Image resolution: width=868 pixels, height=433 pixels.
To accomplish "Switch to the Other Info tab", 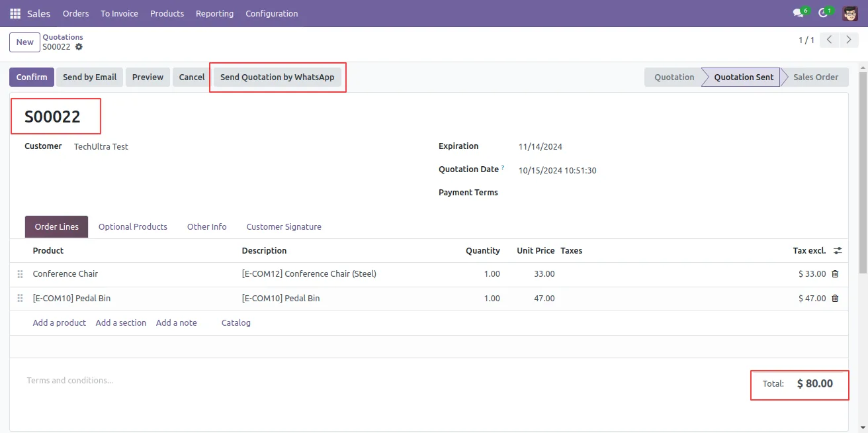I will pyautogui.click(x=207, y=226).
